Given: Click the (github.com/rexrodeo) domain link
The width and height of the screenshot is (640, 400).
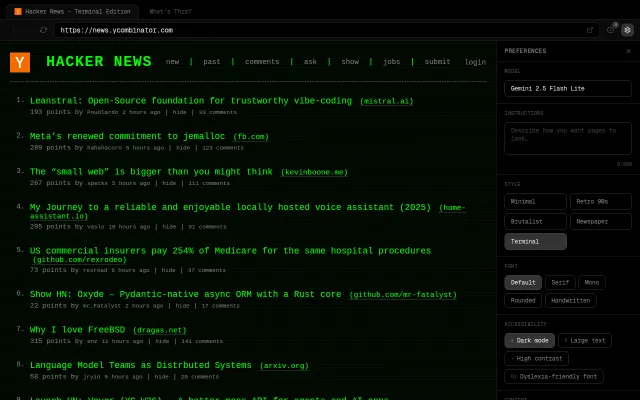Looking at the screenshot, I should click(x=80, y=260).
